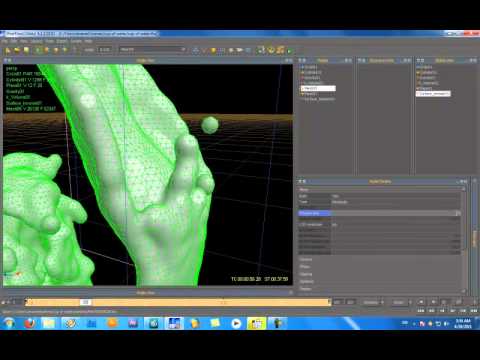
Task: Open the media player play icon on taskbar
Action: pyautogui.click(x=236, y=323)
